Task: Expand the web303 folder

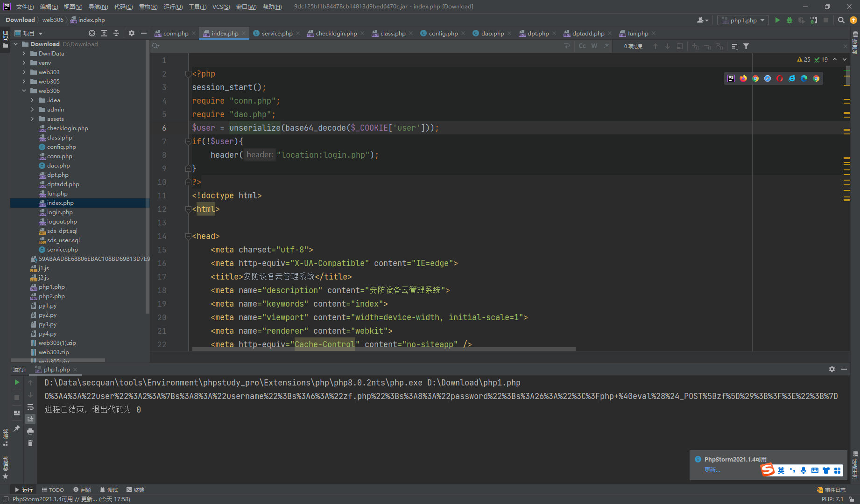Action: click(x=24, y=72)
